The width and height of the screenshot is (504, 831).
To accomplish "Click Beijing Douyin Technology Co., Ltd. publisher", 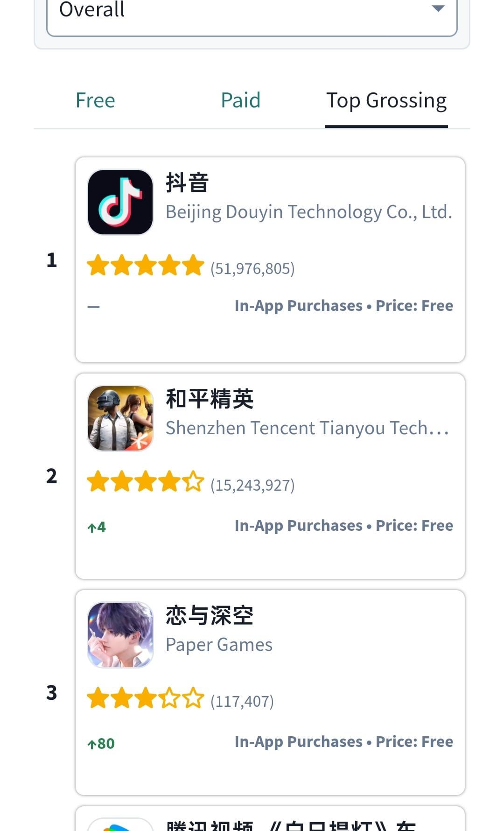I will pyautogui.click(x=309, y=212).
